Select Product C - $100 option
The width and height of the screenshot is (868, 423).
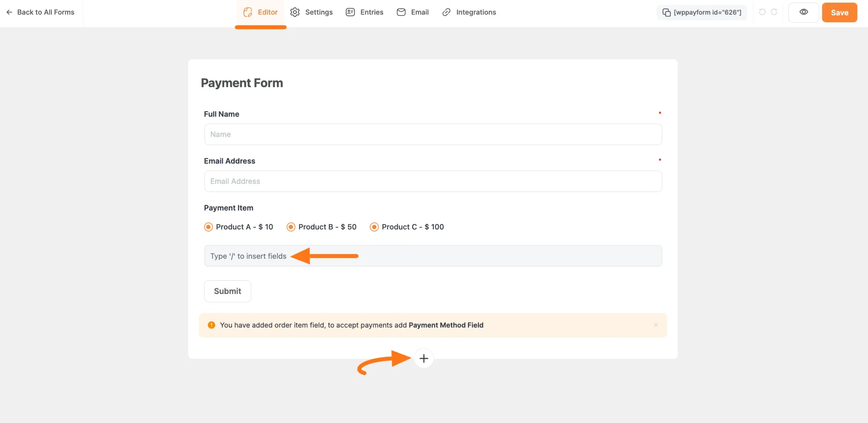pos(374,227)
